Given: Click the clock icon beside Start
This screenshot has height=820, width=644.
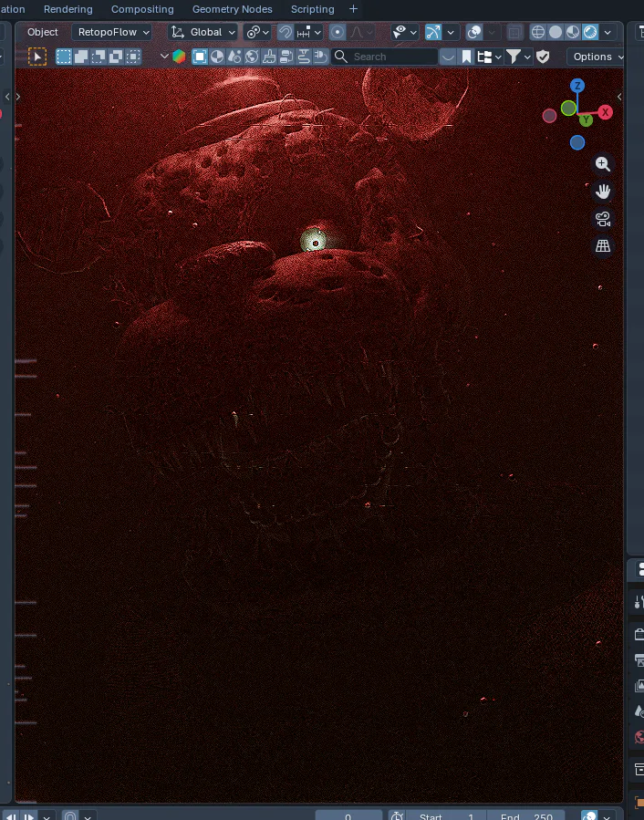Looking at the screenshot, I should [x=397, y=815].
